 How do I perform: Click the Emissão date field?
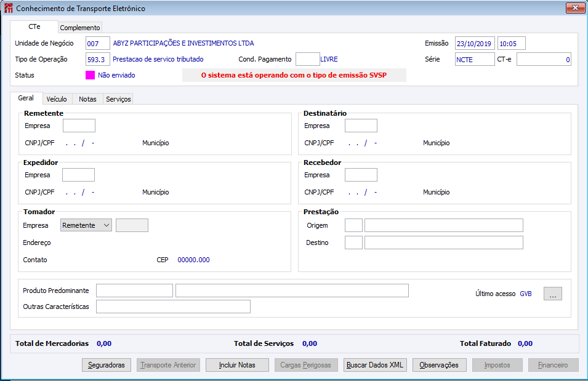475,43
